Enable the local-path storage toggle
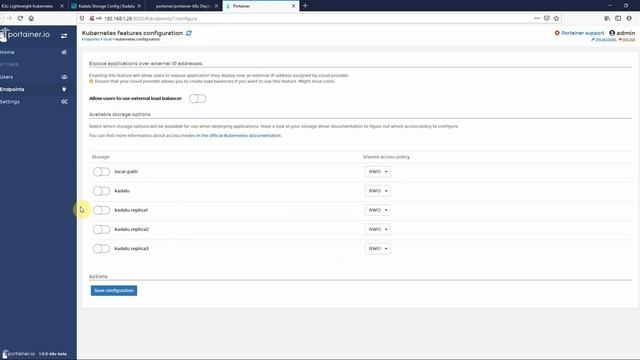This screenshot has width=640, height=360. coord(101,172)
